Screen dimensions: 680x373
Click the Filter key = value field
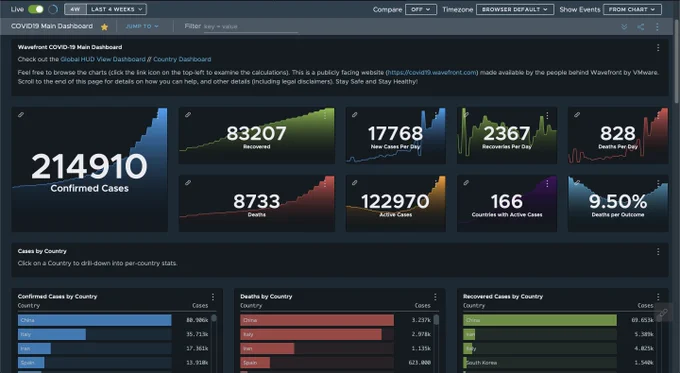pyautogui.click(x=251, y=26)
